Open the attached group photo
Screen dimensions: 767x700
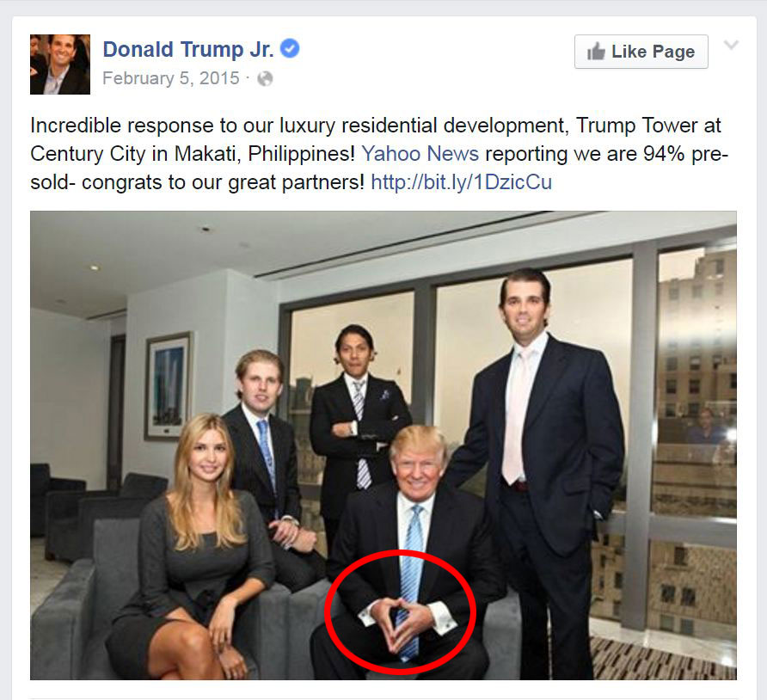coord(383,445)
